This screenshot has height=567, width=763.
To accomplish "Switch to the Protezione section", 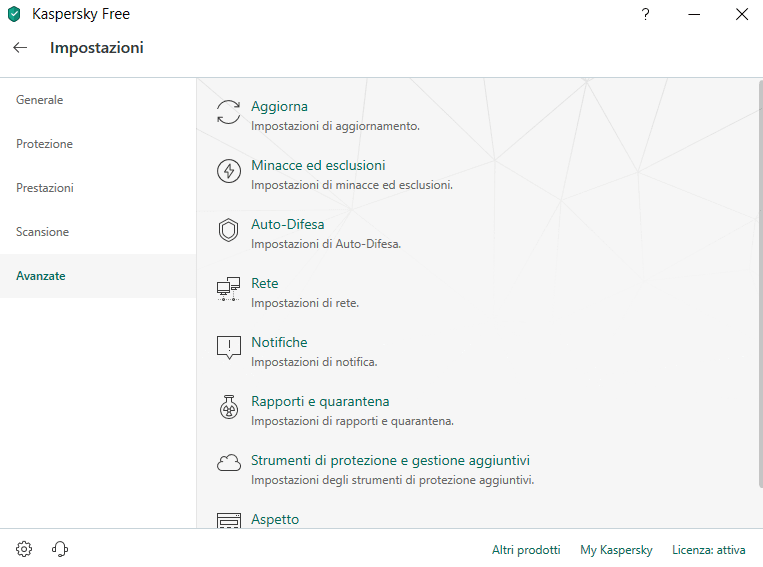I will pyautogui.click(x=45, y=144).
